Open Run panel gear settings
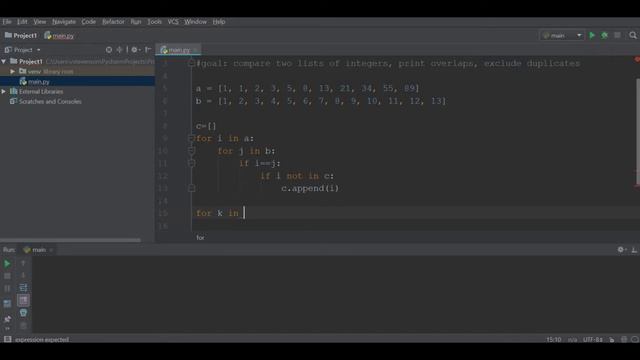The image size is (640, 360). [x=621, y=250]
